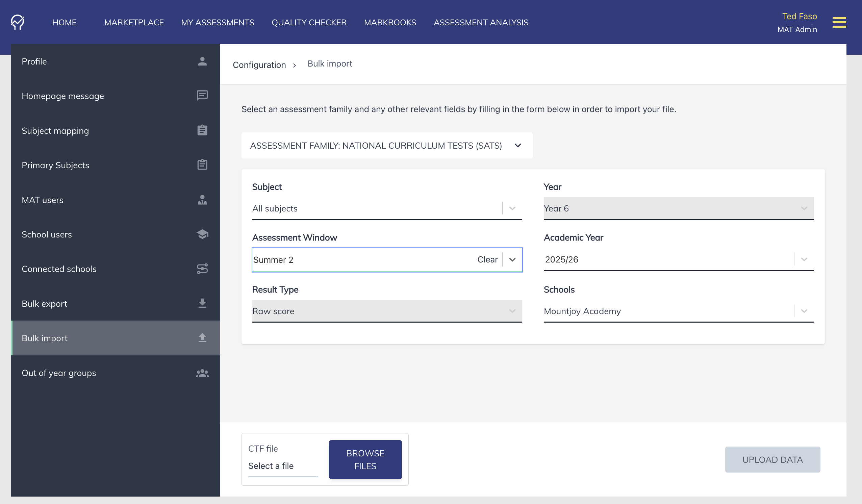Open ASSESSMENT ANALYSIS in top navigation
This screenshot has height=504, width=862.
tap(481, 22)
